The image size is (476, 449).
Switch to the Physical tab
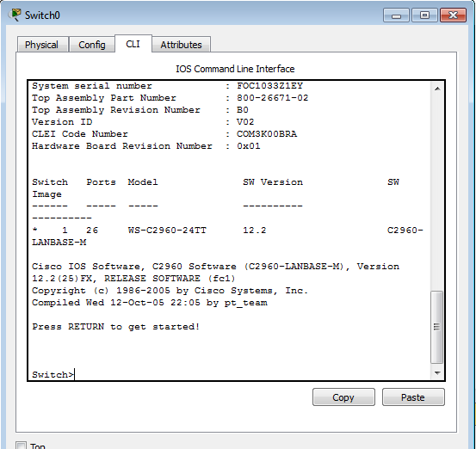click(x=42, y=45)
